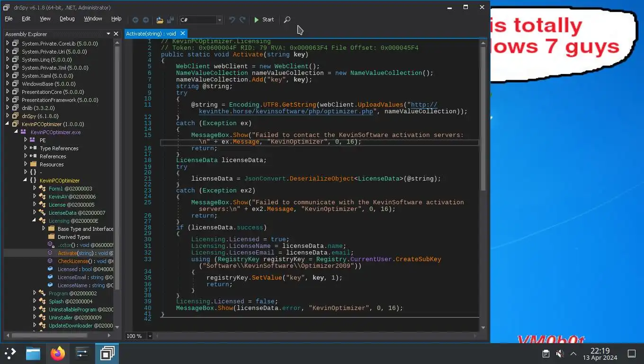Expand the System.Private.CoreLib assembly node

pyautogui.click(x=8, y=44)
